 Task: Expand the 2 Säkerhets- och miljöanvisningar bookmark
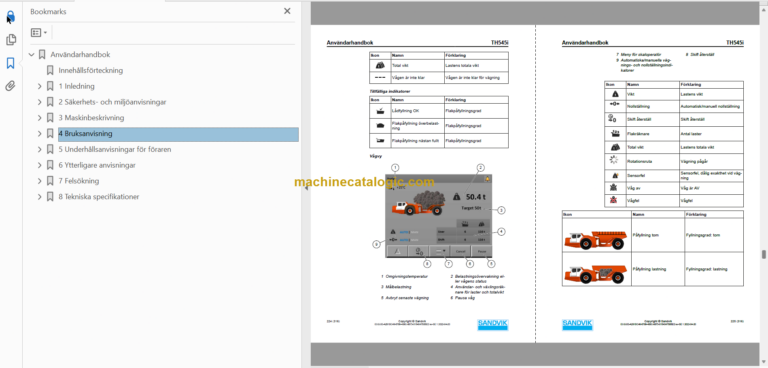point(40,102)
